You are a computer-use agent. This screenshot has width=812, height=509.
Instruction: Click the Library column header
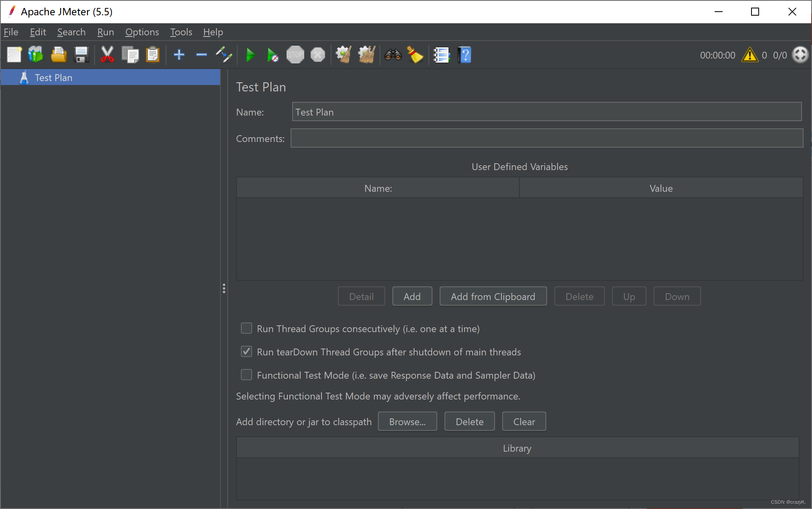pyautogui.click(x=517, y=448)
